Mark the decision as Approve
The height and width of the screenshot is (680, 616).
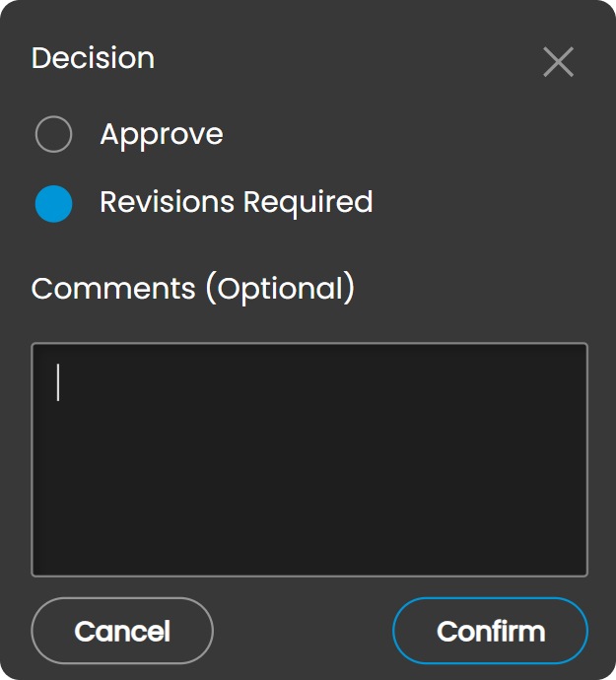click(x=53, y=135)
